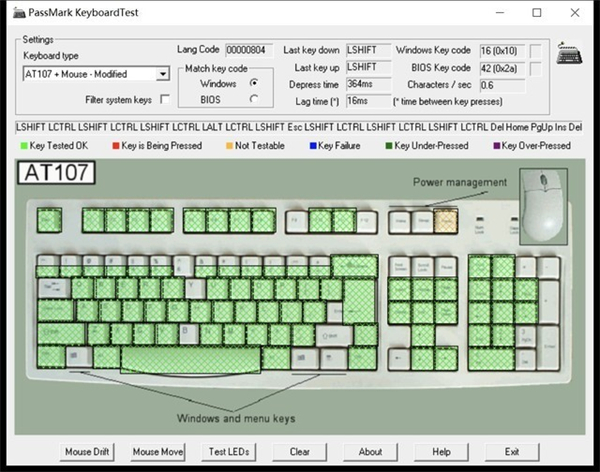
Task: Open the Keyboard type dropdown
Action: [x=162, y=74]
